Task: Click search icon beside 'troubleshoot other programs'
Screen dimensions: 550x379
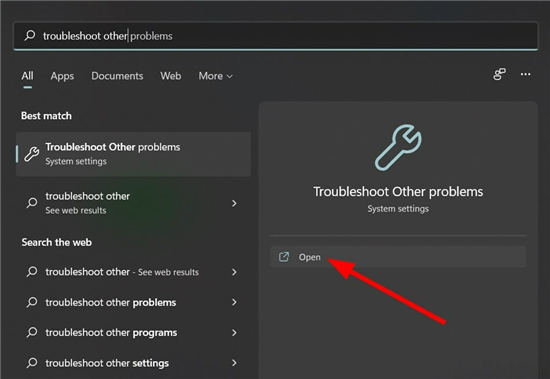Action: [32, 332]
